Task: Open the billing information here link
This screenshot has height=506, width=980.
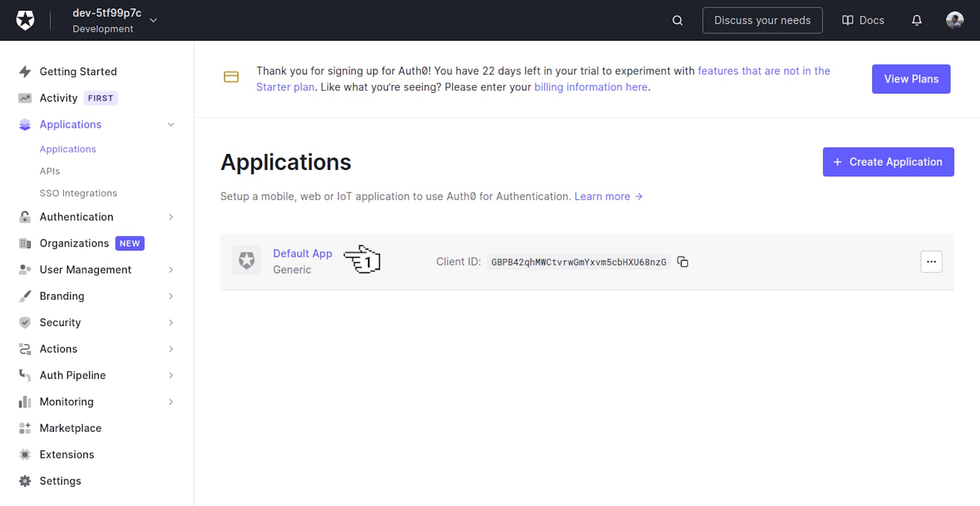Action: 591,87
